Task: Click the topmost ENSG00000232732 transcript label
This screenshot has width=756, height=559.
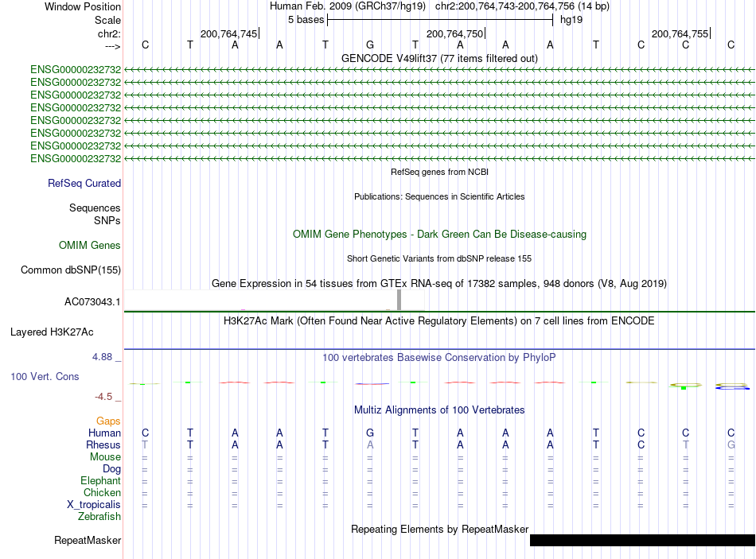Action: click(x=76, y=70)
